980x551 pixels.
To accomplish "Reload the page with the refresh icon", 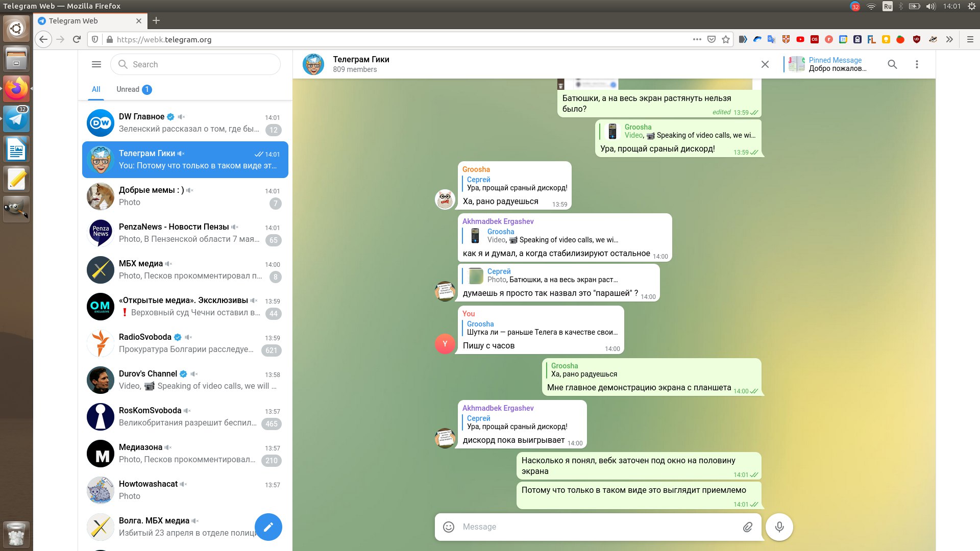I will click(77, 39).
